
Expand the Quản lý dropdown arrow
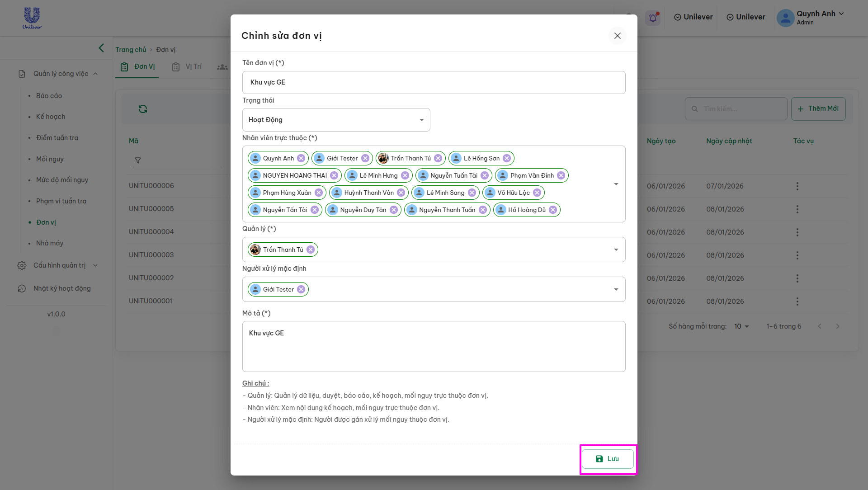[x=616, y=250]
